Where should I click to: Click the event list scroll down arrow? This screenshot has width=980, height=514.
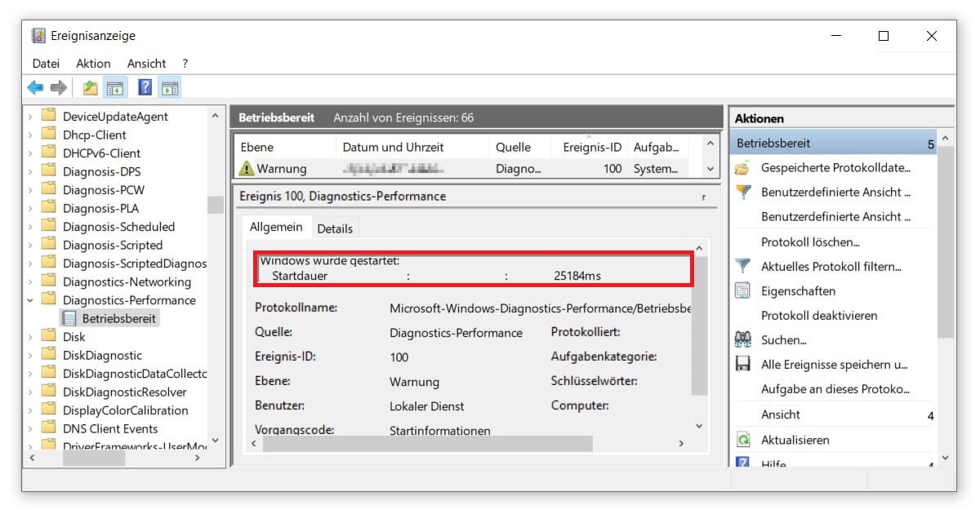point(710,169)
